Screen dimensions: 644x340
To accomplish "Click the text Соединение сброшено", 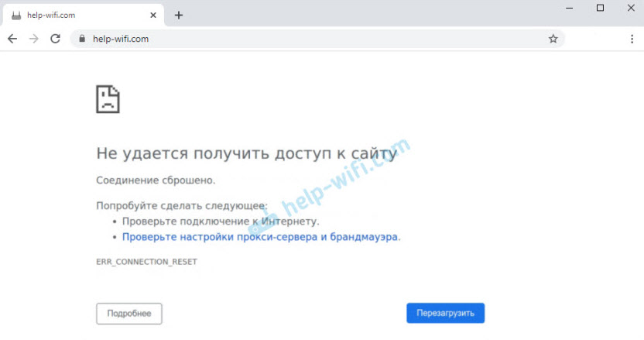I will pyautogui.click(x=156, y=180).
